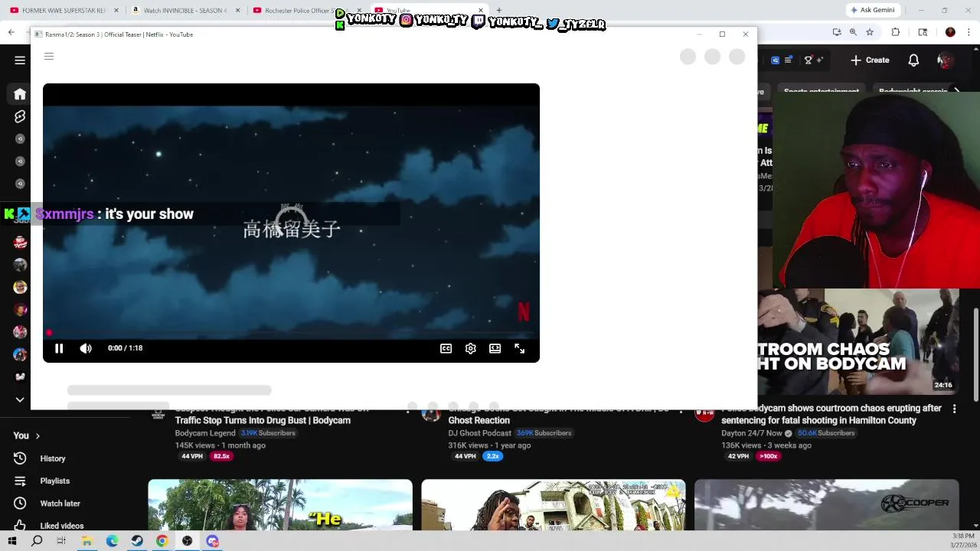Open Cooper watermark video thumbnail

pos(827,505)
